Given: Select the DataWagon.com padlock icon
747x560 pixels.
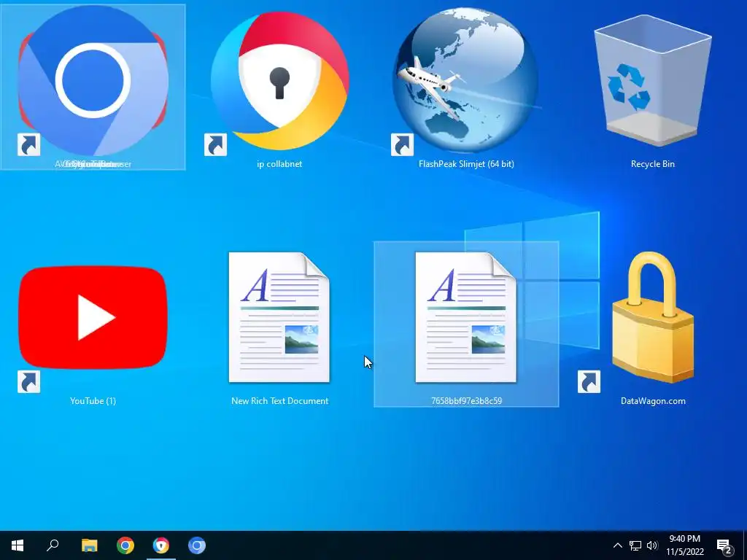Looking at the screenshot, I should 653,317.
